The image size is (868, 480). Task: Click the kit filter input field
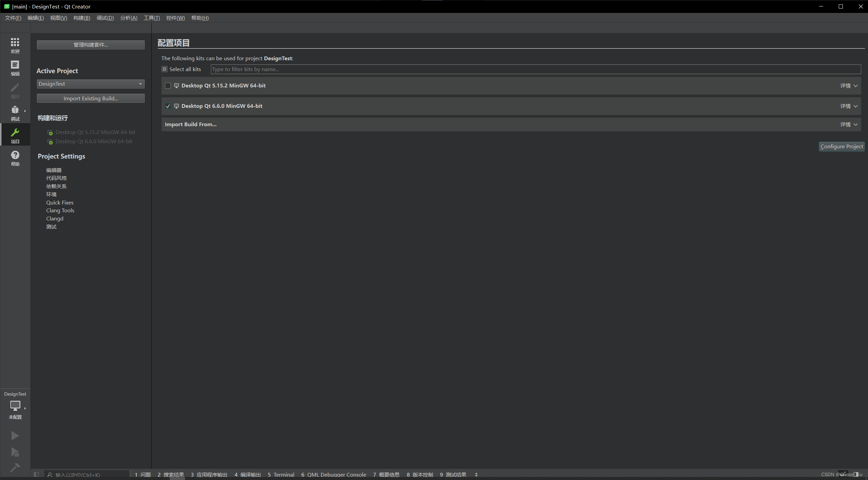(x=536, y=69)
